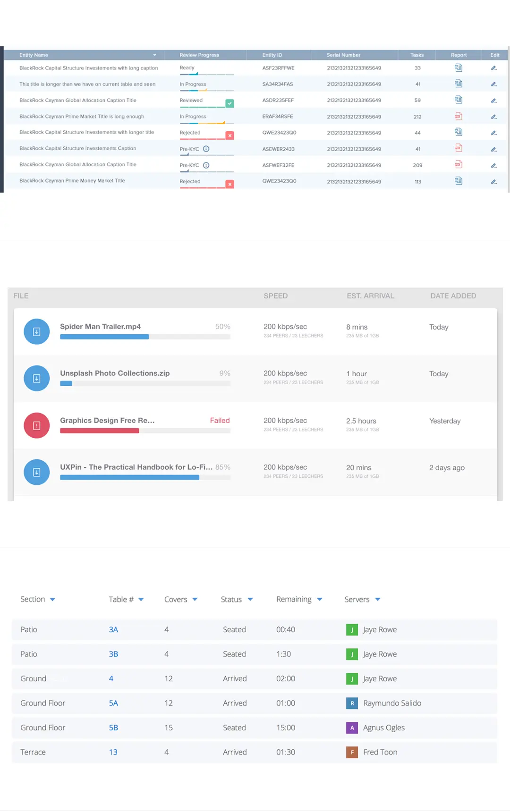Click edit pencil for entity ASDR235FEF
The image size is (510, 812).
494,101
